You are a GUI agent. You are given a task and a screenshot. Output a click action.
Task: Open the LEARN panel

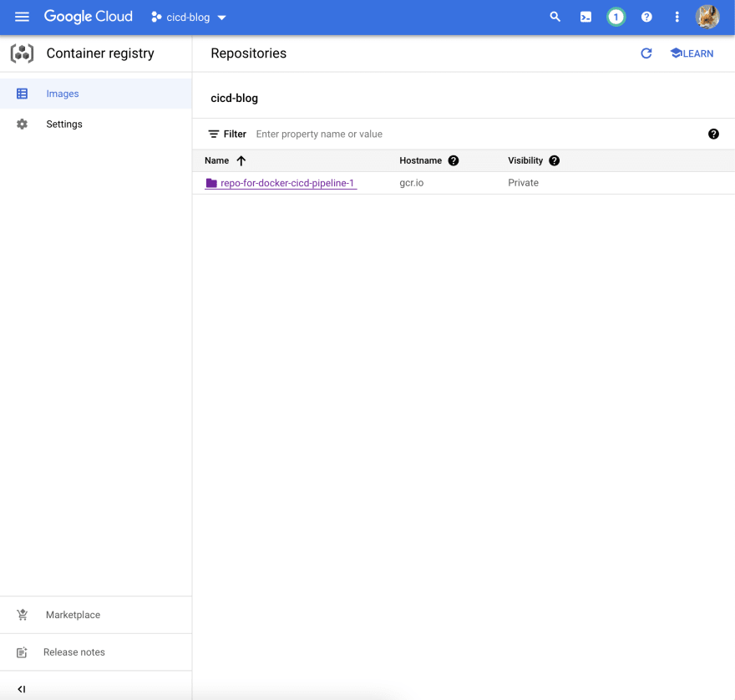(x=692, y=53)
